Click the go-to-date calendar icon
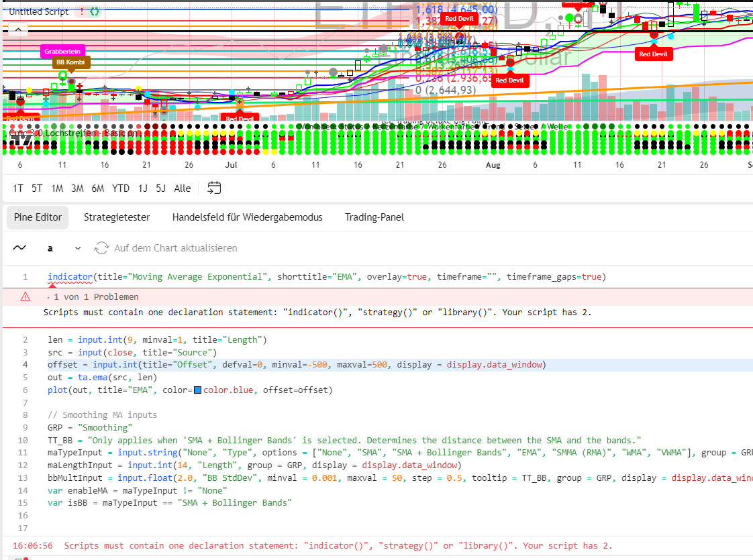This screenshot has width=753, height=560. pyautogui.click(x=214, y=188)
